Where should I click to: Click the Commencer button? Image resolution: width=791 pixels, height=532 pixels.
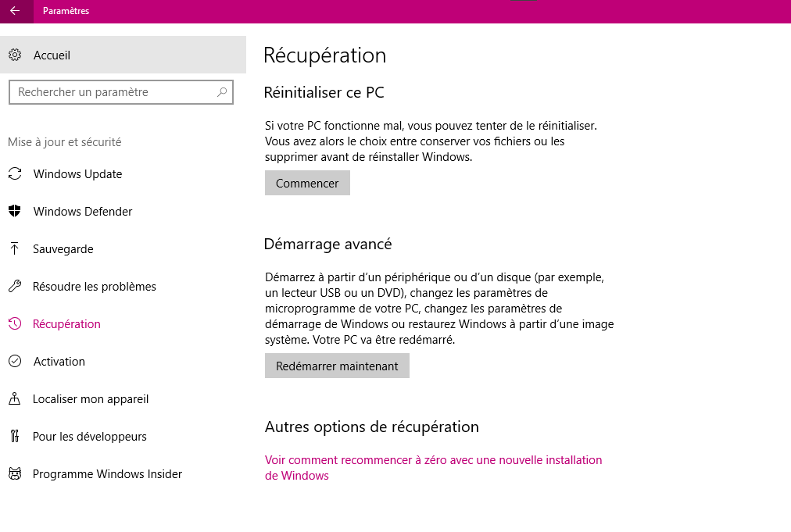coord(307,183)
